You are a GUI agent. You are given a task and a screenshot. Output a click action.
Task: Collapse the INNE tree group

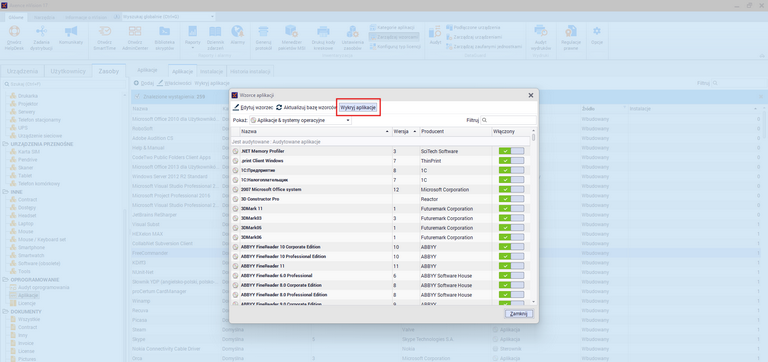[x=6, y=192]
